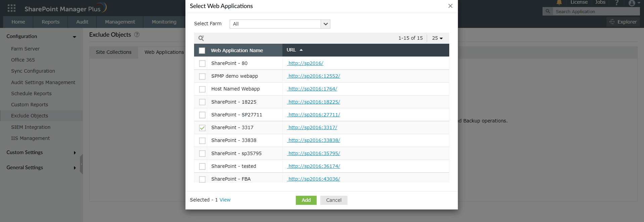Open the Explorer button
644x222 pixels.
pos(623,22)
